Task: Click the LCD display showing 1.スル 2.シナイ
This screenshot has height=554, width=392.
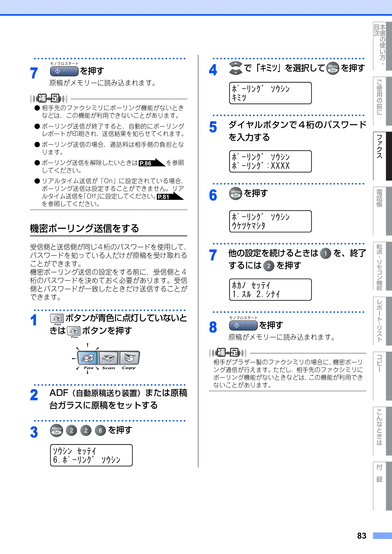Action: (x=270, y=290)
